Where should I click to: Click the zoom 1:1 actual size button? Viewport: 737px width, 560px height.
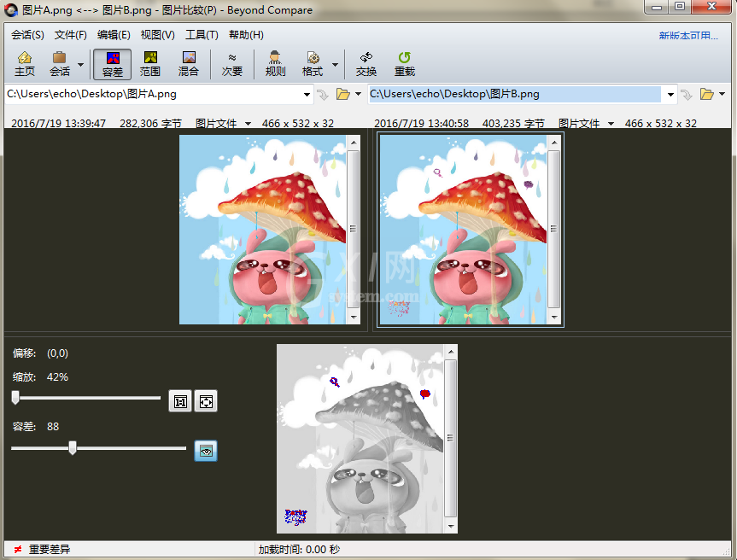(x=180, y=401)
